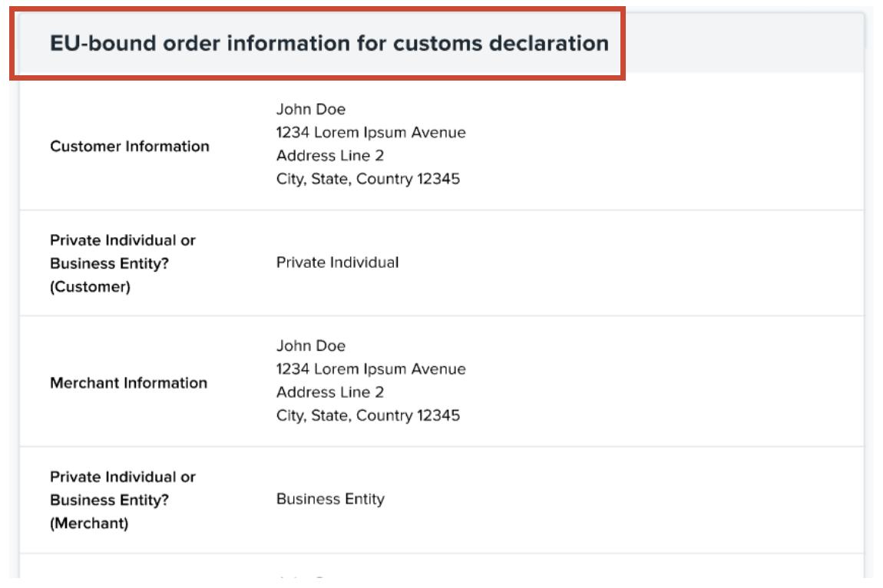The width and height of the screenshot is (883, 588).
Task: Click 'Business Entity?' in the customer question label
Action: (109, 263)
